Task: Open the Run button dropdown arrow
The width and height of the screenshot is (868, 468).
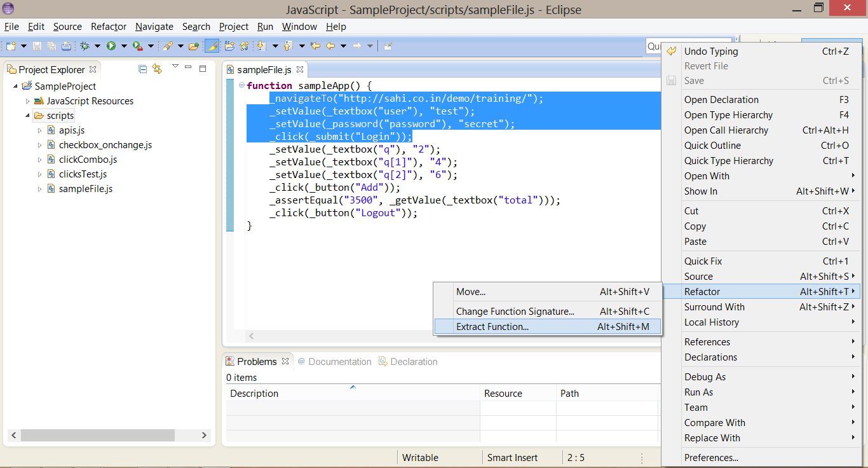Action: [124, 46]
